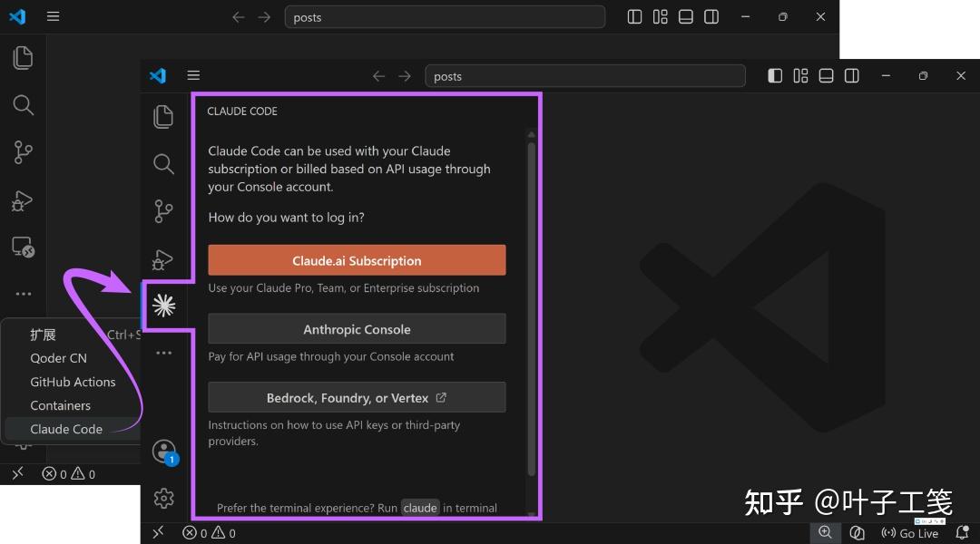Open hamburger menu in back window

point(54,16)
